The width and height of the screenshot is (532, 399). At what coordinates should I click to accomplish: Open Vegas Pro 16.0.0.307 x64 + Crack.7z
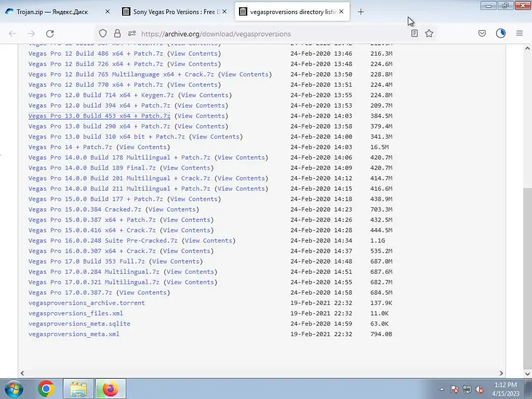pyautogui.click(x=92, y=251)
